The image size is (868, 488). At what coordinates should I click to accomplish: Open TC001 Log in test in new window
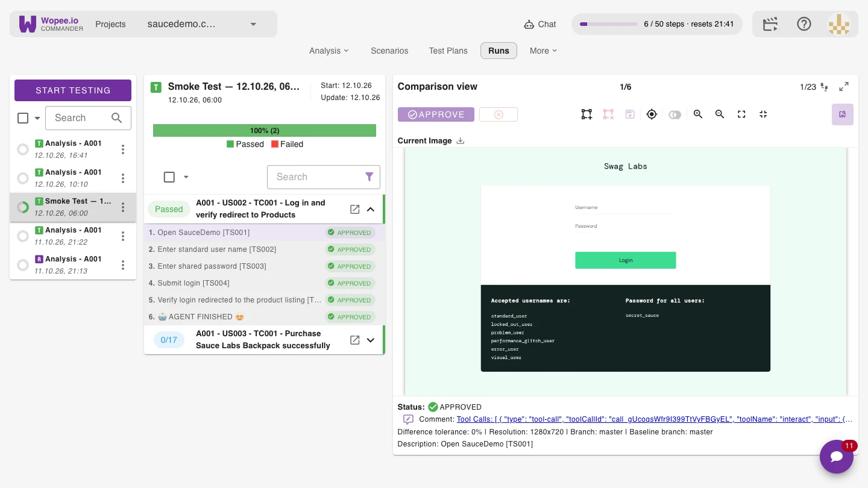click(x=355, y=209)
